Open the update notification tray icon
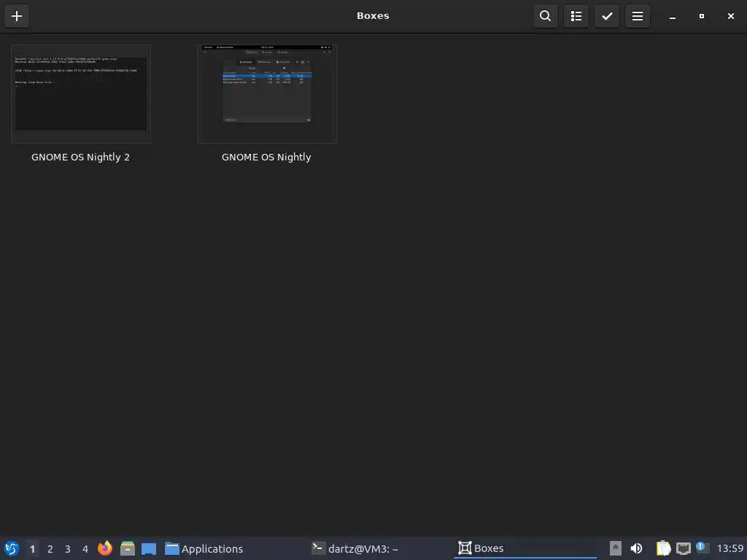The width and height of the screenshot is (747, 560). pyautogui.click(x=703, y=548)
